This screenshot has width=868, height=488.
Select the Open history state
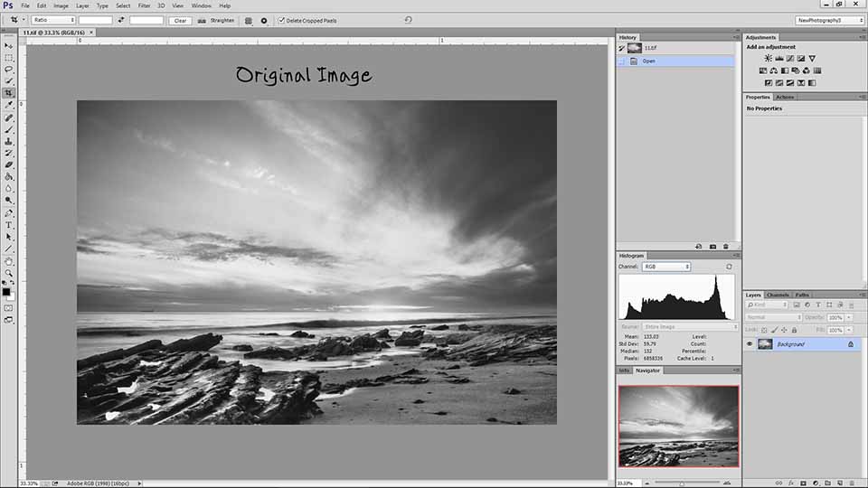click(x=649, y=61)
